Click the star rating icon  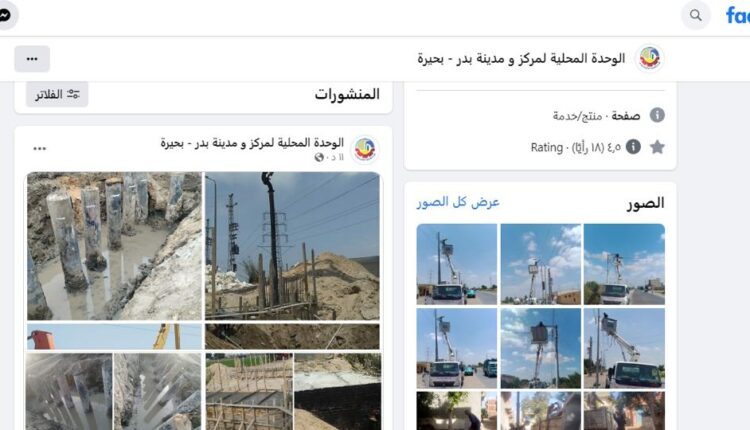657,147
